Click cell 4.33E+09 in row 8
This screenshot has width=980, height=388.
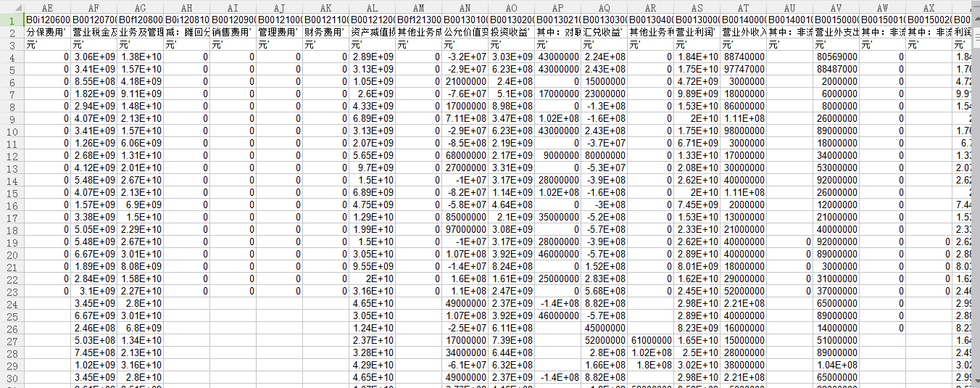pos(373,107)
